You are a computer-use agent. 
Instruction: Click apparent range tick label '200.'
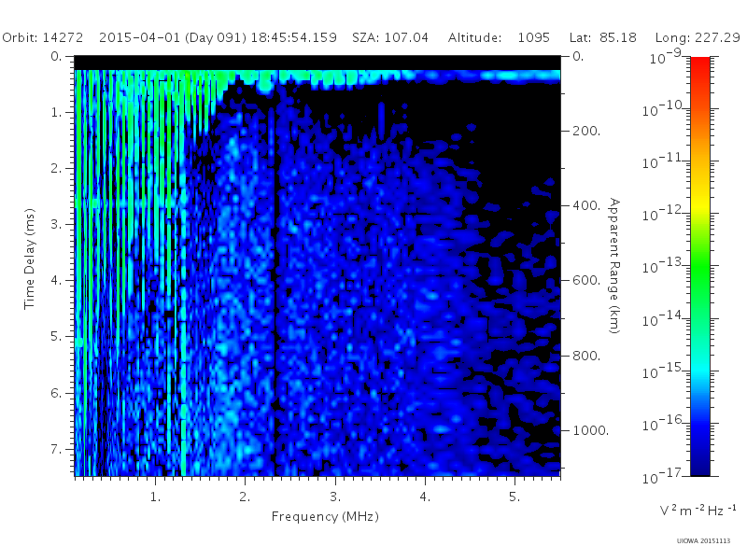(x=586, y=131)
